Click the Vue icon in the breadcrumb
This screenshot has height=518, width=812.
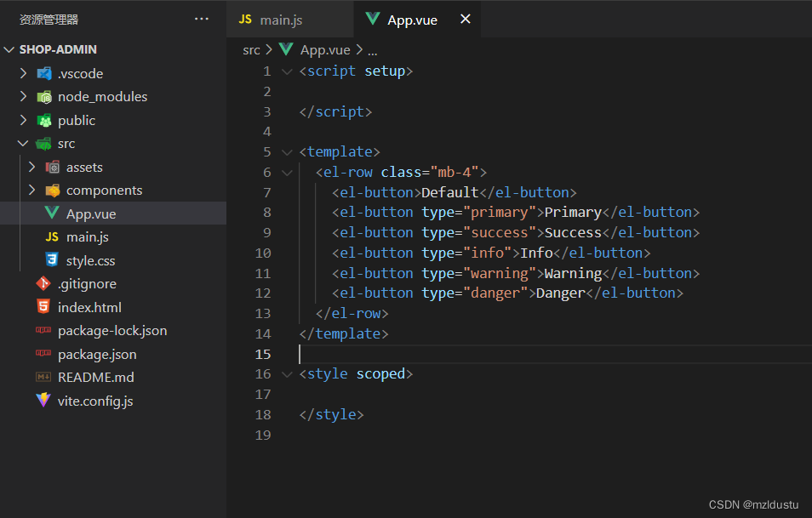tap(286, 49)
